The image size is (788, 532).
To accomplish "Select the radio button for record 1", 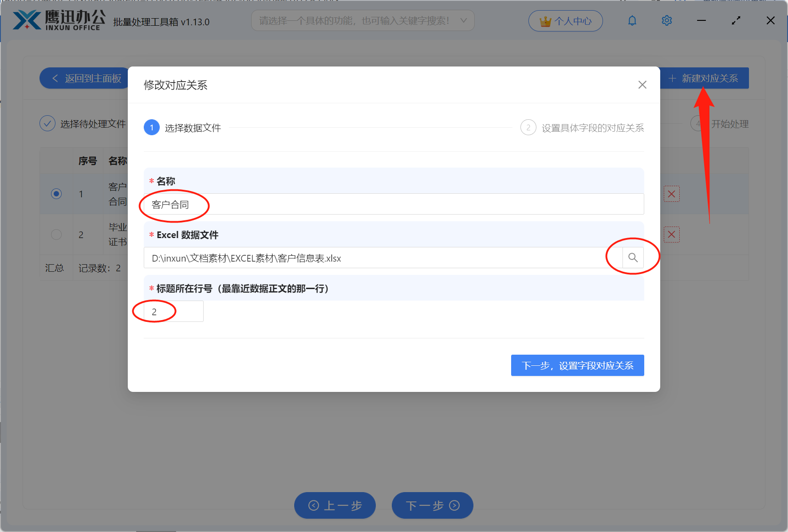I will pos(56,194).
